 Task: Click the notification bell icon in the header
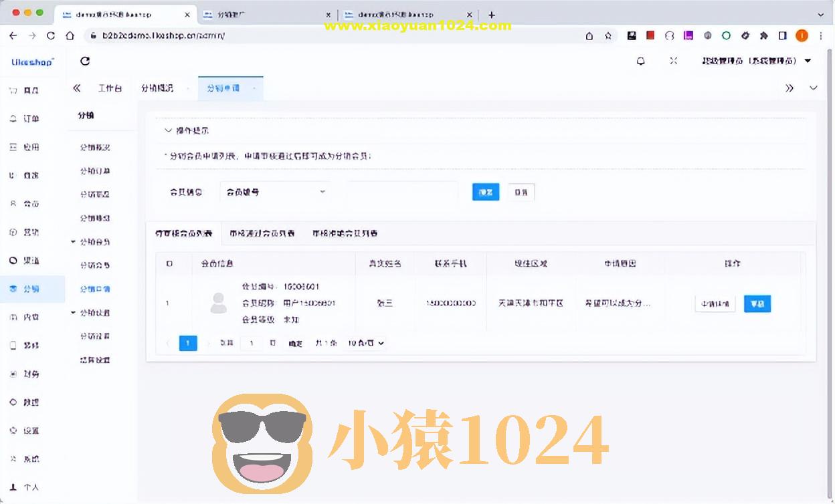(640, 60)
